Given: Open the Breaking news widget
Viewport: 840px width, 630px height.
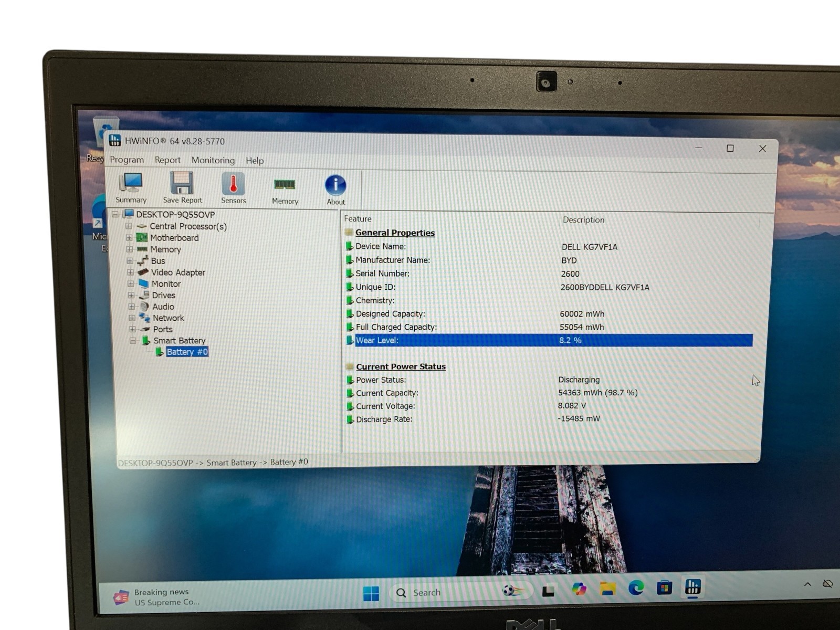Looking at the screenshot, I should tap(157, 597).
